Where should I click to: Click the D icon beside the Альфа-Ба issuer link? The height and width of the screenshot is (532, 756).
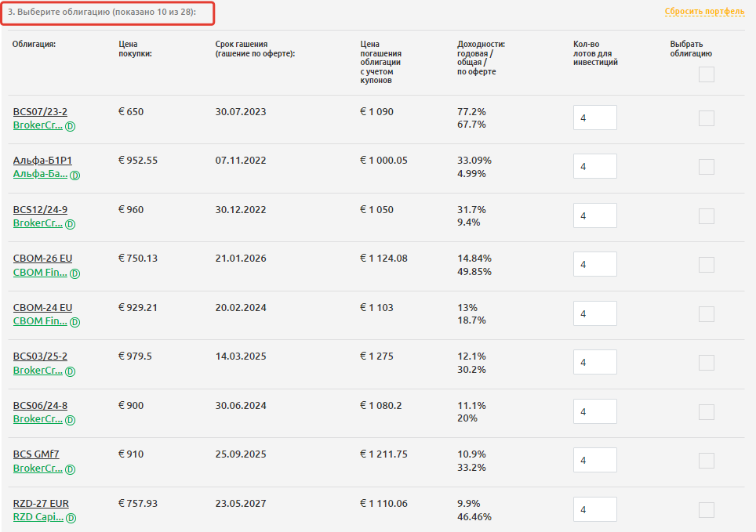(x=75, y=176)
